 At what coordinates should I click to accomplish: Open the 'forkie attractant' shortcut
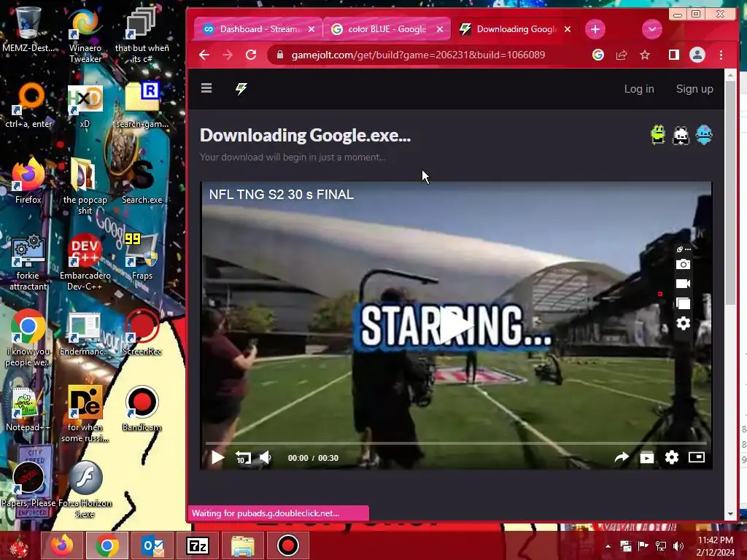point(28,262)
